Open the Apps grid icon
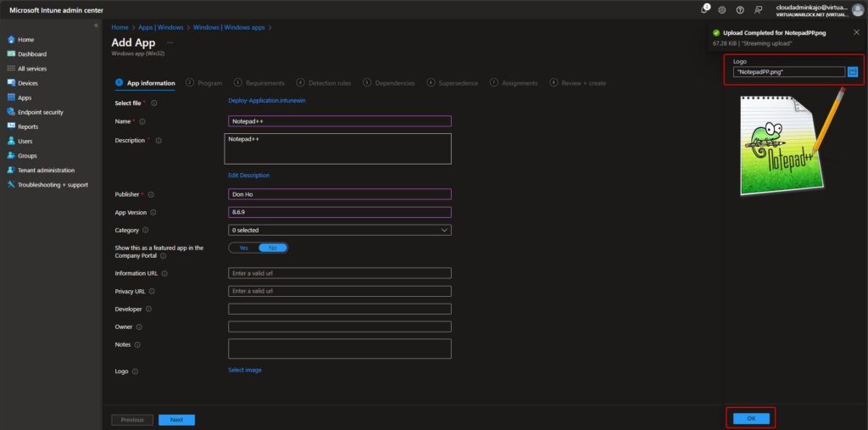Image resolution: width=868 pixels, height=430 pixels. [x=11, y=98]
